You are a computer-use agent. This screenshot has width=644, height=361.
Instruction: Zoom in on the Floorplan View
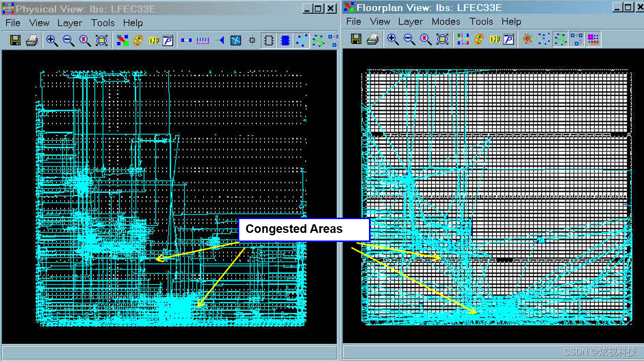(393, 39)
